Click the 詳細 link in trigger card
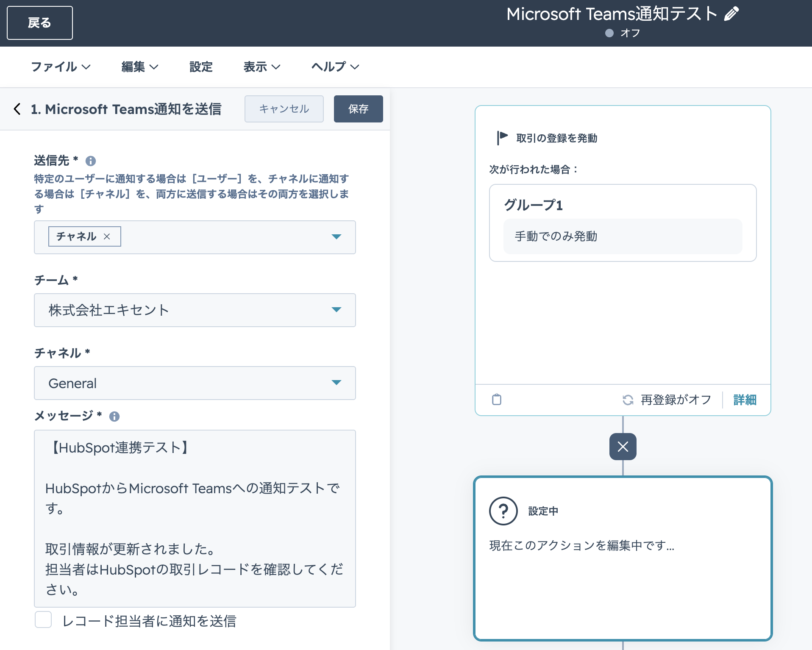 point(745,400)
